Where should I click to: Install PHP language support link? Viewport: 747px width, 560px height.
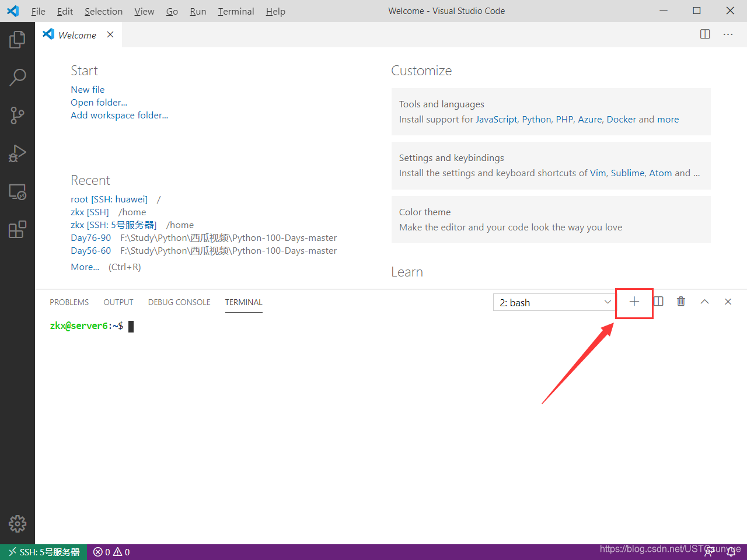[564, 119]
